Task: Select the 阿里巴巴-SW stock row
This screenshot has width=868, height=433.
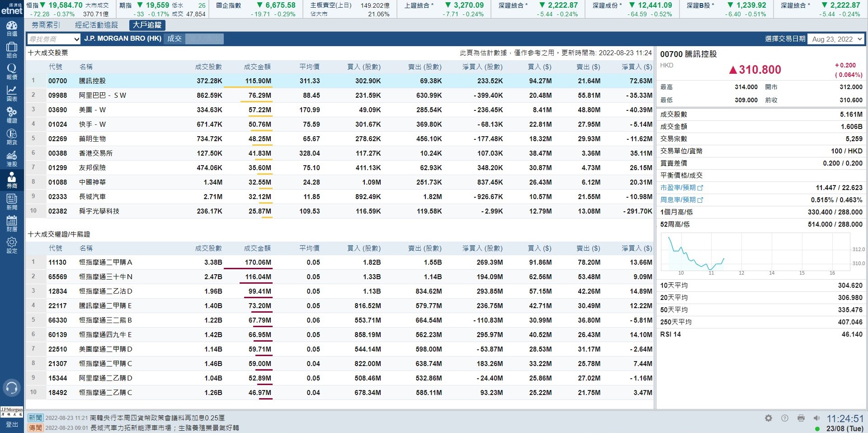Action: click(102, 95)
